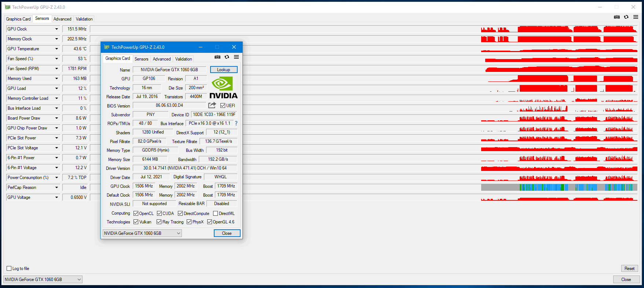The image size is (644, 288).
Task: Enable Log to file checkbox
Action: 9,269
